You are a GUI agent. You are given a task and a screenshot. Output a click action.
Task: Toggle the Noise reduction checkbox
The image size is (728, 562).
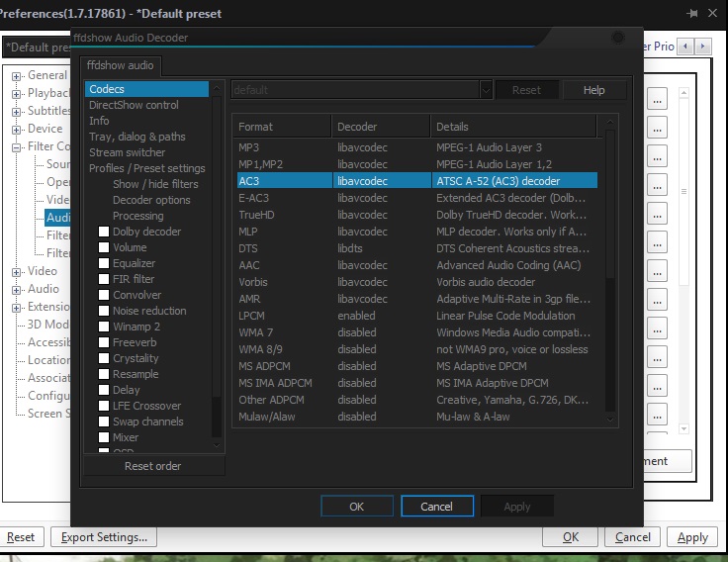coord(104,311)
